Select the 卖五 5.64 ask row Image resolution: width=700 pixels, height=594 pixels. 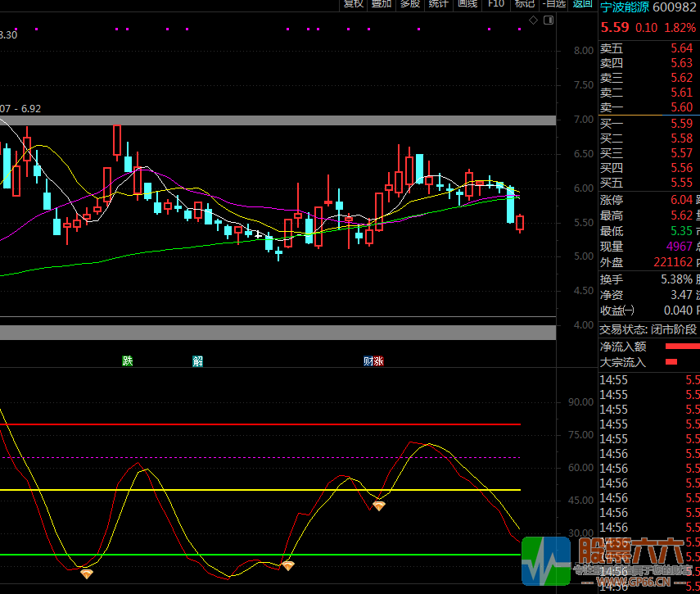(x=649, y=48)
